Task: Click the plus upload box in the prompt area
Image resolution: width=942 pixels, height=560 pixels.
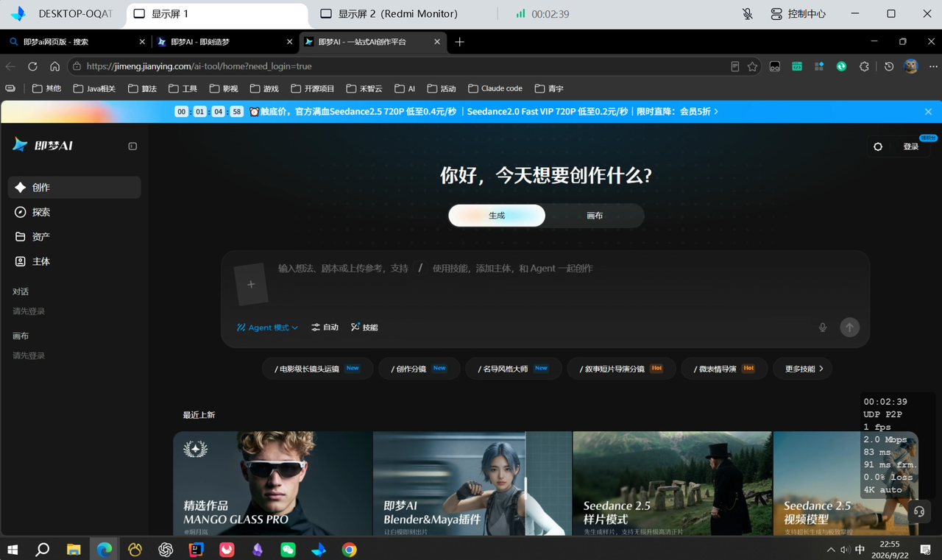Action: [x=251, y=284]
